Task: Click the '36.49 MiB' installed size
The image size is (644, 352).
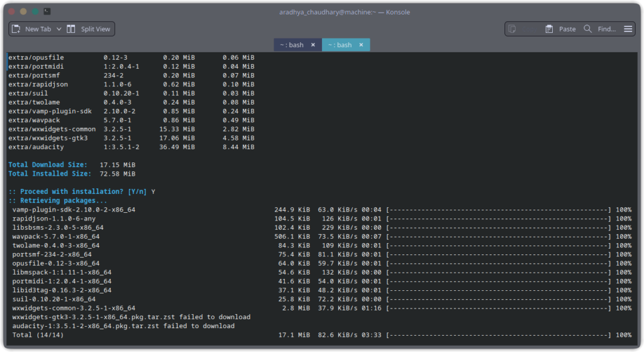Action: [x=177, y=147]
